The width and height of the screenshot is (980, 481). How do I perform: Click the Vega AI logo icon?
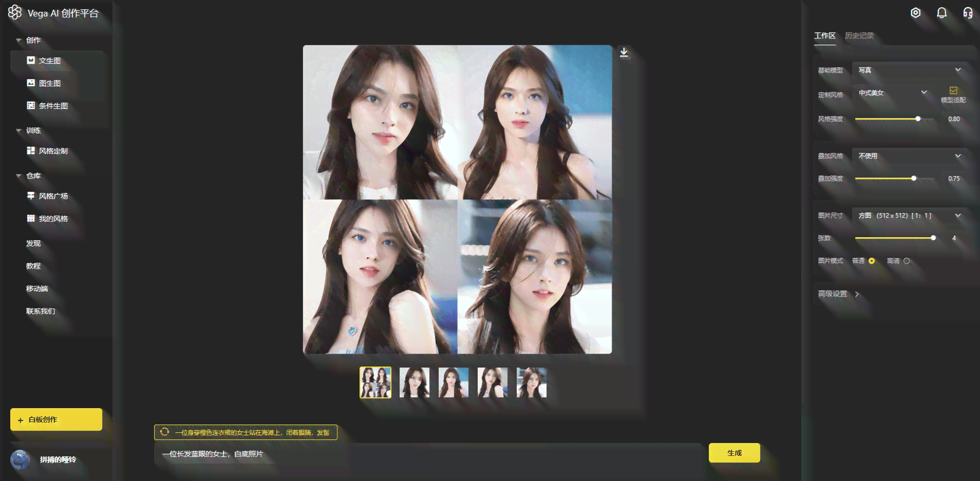15,12
